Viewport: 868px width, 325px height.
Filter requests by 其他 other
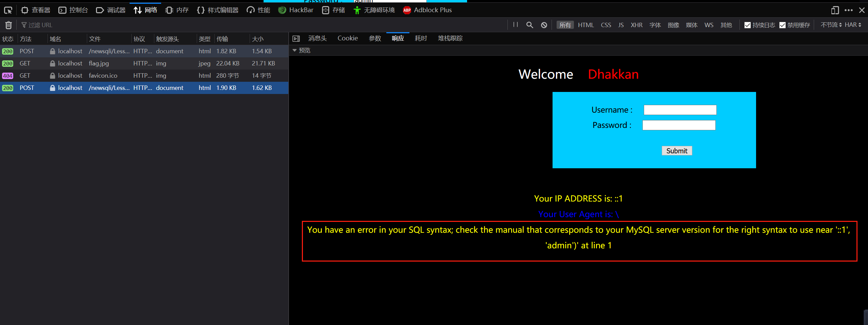click(x=726, y=25)
